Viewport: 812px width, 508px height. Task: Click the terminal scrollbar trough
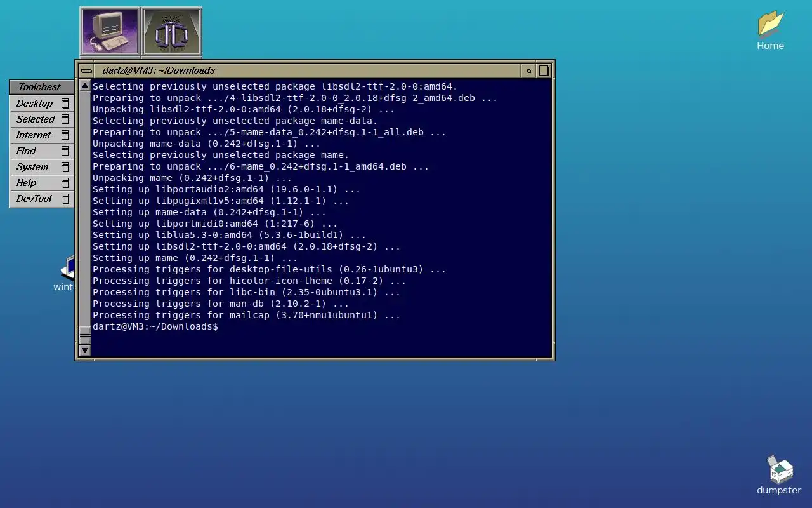point(85,210)
